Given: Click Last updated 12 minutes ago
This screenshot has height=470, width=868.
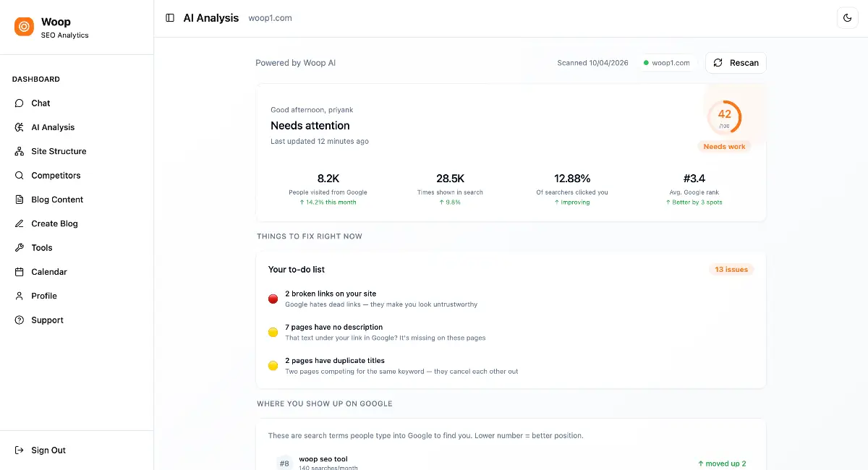Looking at the screenshot, I should pyautogui.click(x=320, y=142).
